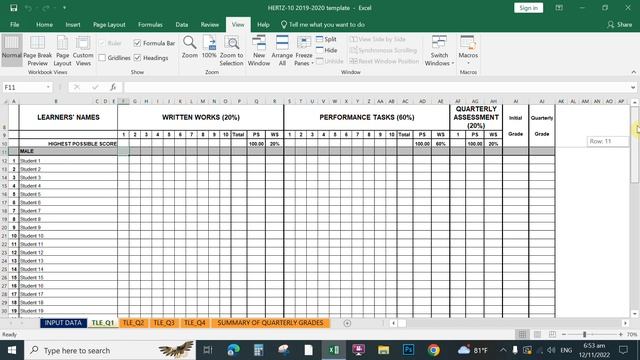Screen dimensions: 640x360
Task: Click zoom in plus button
Action: click(x=621, y=334)
